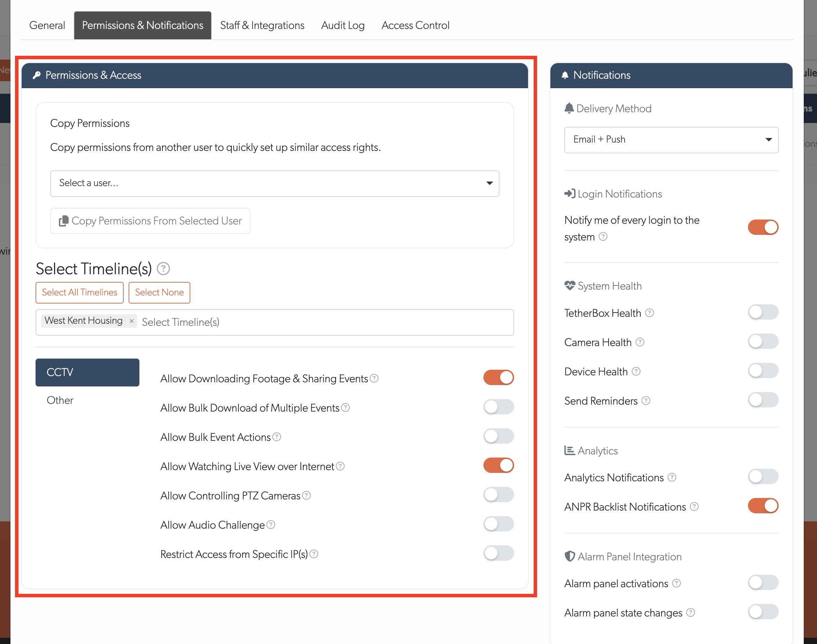The image size is (817, 644).
Task: Open the Delivery Method dropdown showing Email + Push
Action: tap(671, 139)
